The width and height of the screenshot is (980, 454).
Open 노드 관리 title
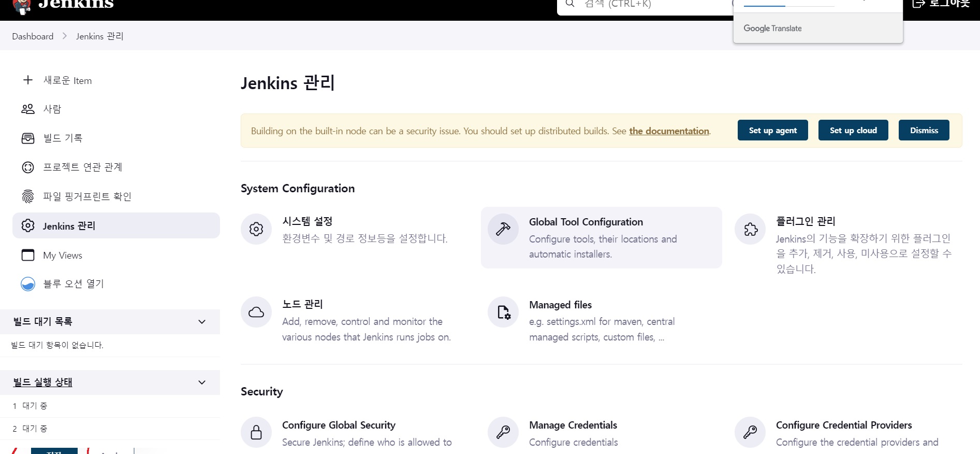302,304
